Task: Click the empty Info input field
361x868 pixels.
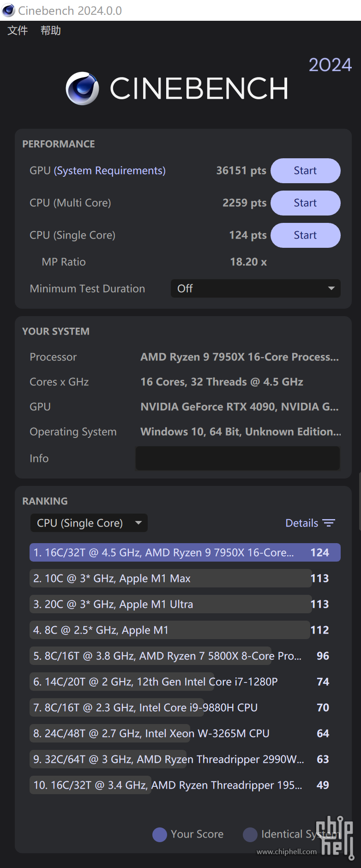Action: pyautogui.click(x=238, y=458)
